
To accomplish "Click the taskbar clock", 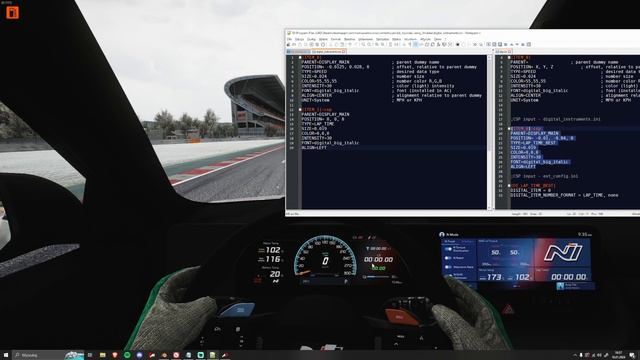I will (618, 355).
